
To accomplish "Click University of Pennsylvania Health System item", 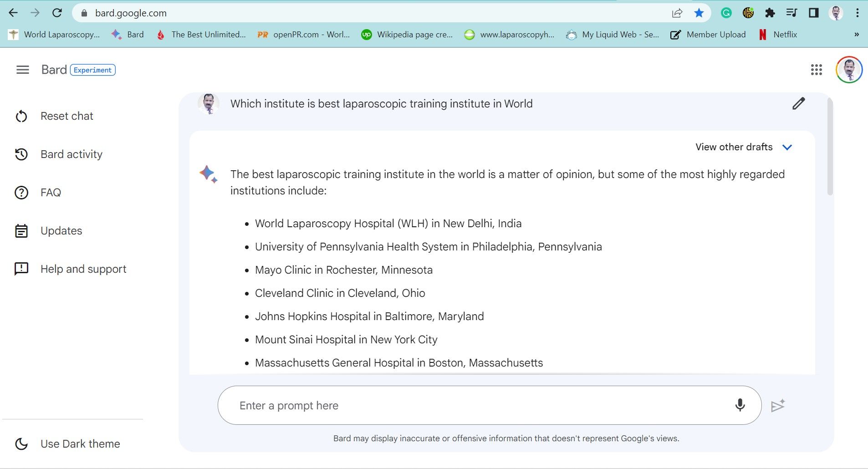I will [429, 247].
